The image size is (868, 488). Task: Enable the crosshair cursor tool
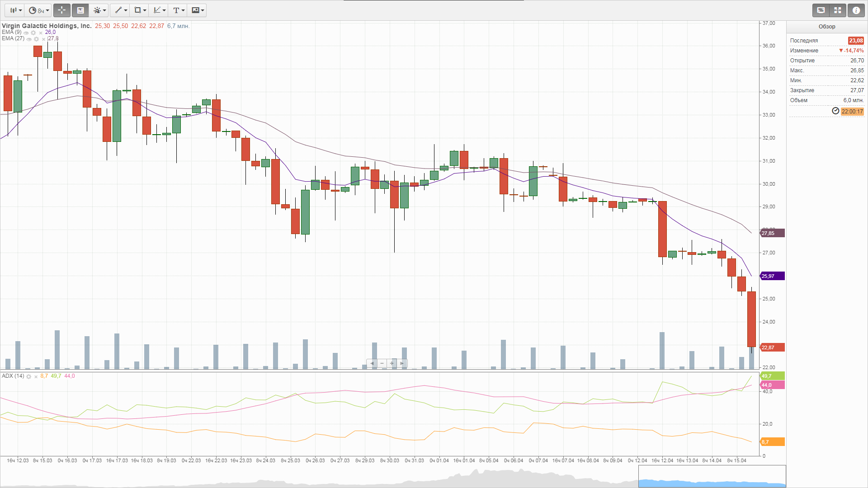tap(62, 10)
